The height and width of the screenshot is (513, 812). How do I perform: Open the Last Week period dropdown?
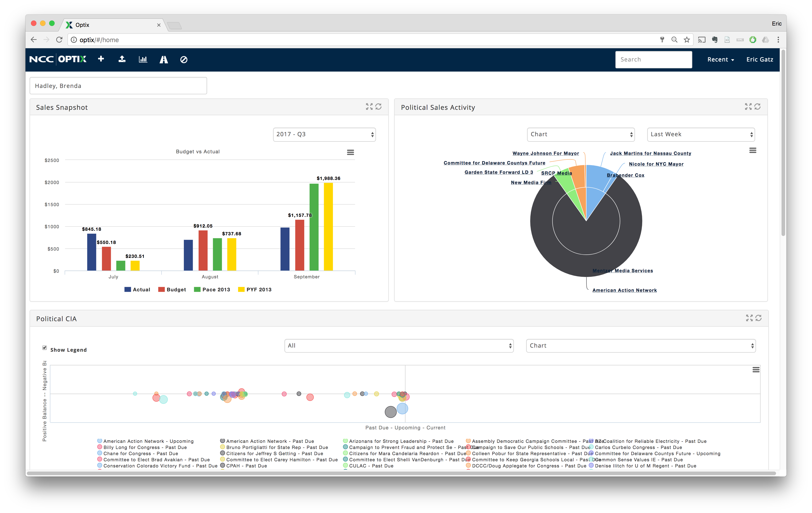point(701,134)
